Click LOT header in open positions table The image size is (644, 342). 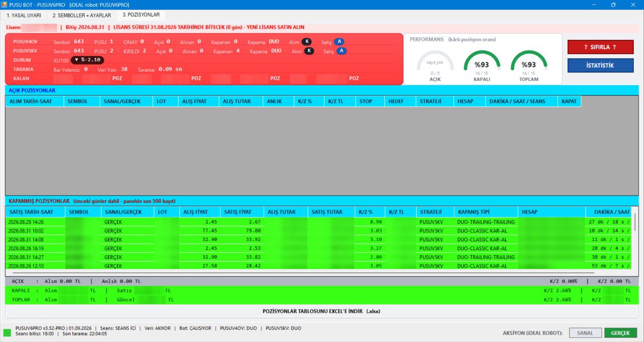tap(165, 101)
